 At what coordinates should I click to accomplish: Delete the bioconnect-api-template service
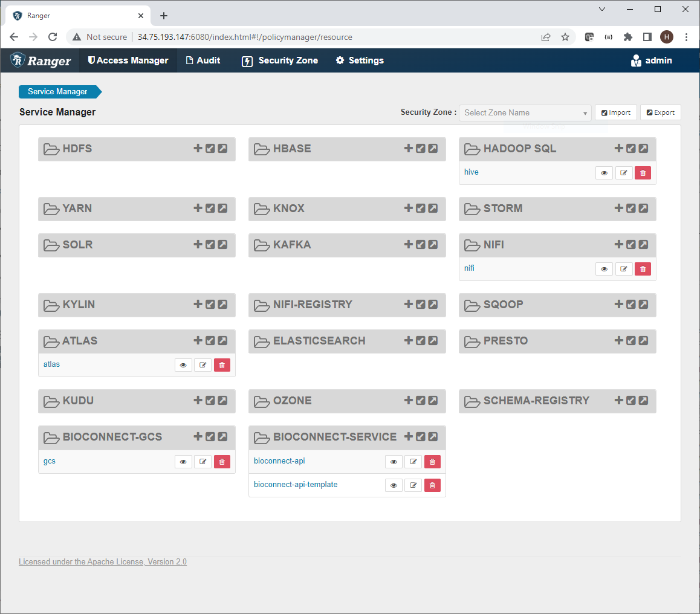432,485
